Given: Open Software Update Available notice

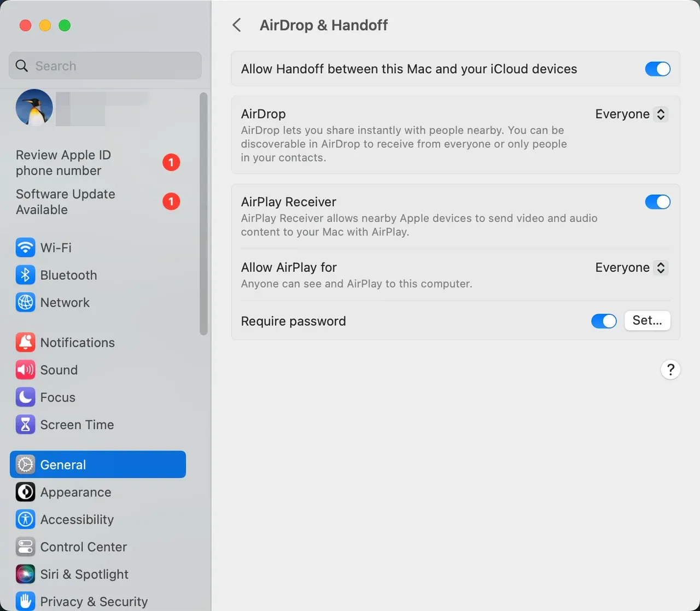Looking at the screenshot, I should click(98, 202).
